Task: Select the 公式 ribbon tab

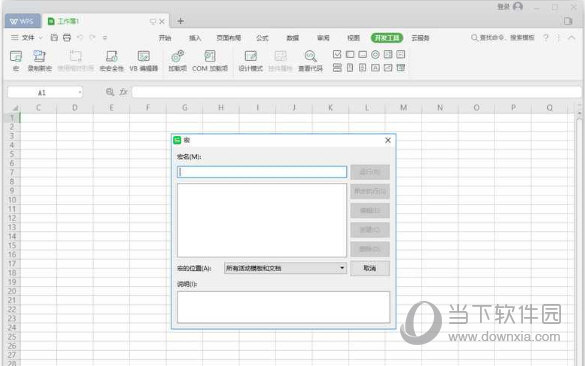Action: point(262,38)
